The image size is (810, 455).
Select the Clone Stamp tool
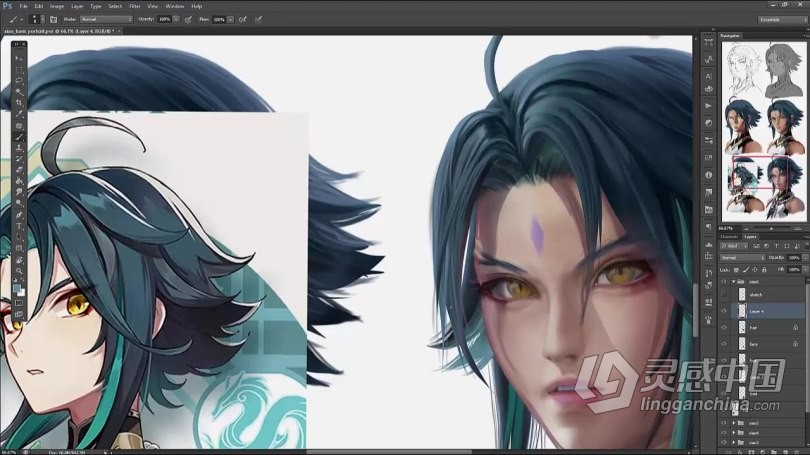tap(19, 148)
